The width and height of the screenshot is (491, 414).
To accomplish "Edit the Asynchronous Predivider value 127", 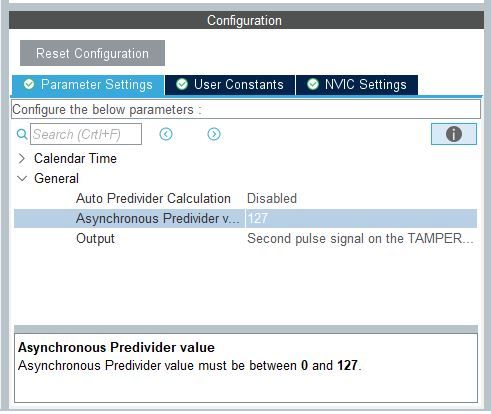I will 361,219.
